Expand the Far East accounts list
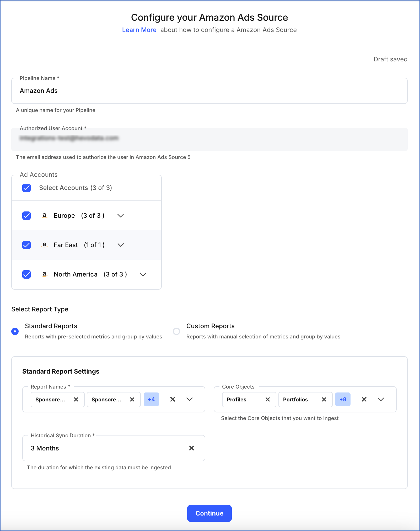420x531 pixels. tap(121, 245)
